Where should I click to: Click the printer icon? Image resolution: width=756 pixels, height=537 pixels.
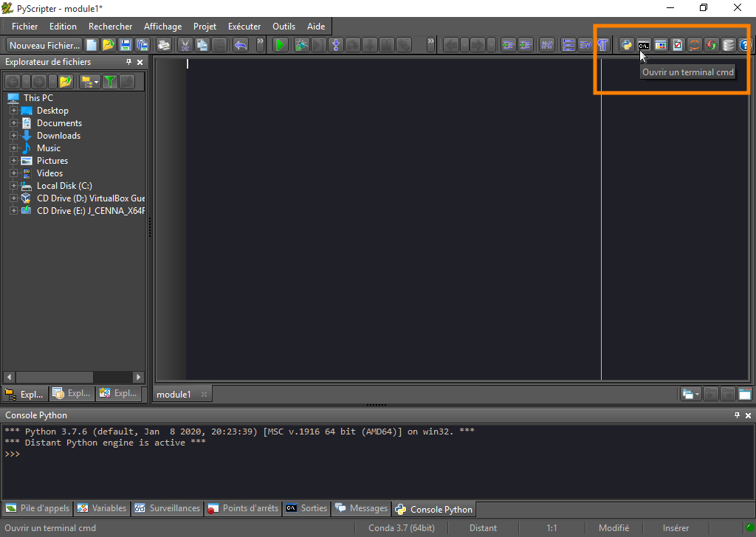(164, 45)
